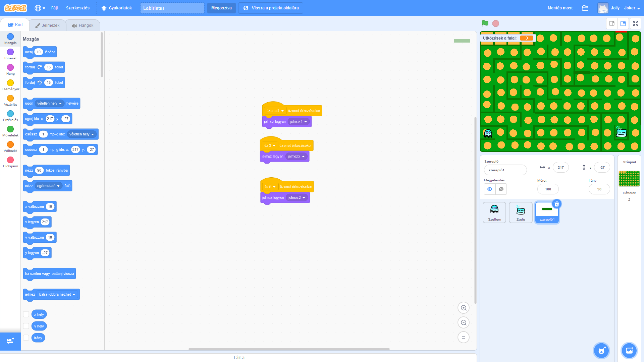The width and height of the screenshot is (644, 362).
Task: Check the irány variable checkbox
Action: (x=26, y=338)
